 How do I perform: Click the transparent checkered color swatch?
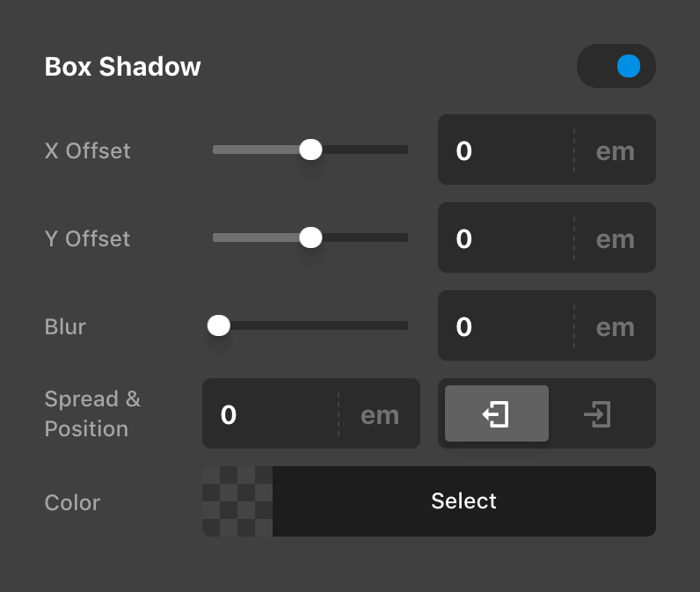tap(237, 501)
